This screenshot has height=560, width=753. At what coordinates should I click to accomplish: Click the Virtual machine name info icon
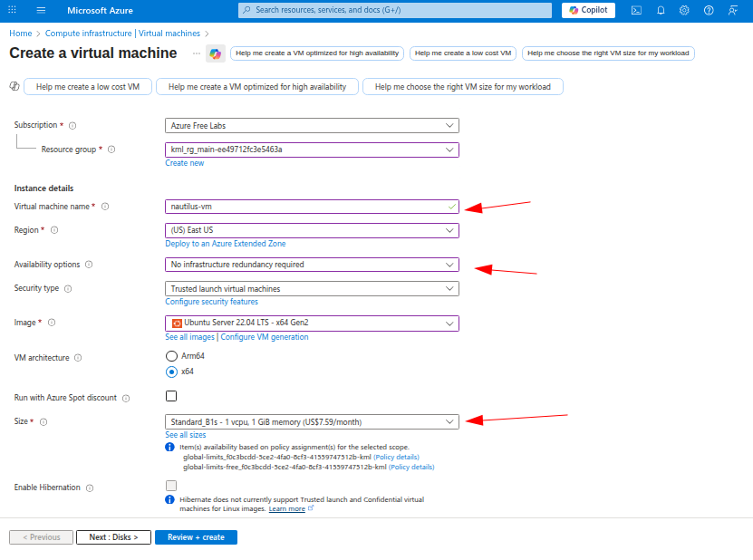(105, 207)
